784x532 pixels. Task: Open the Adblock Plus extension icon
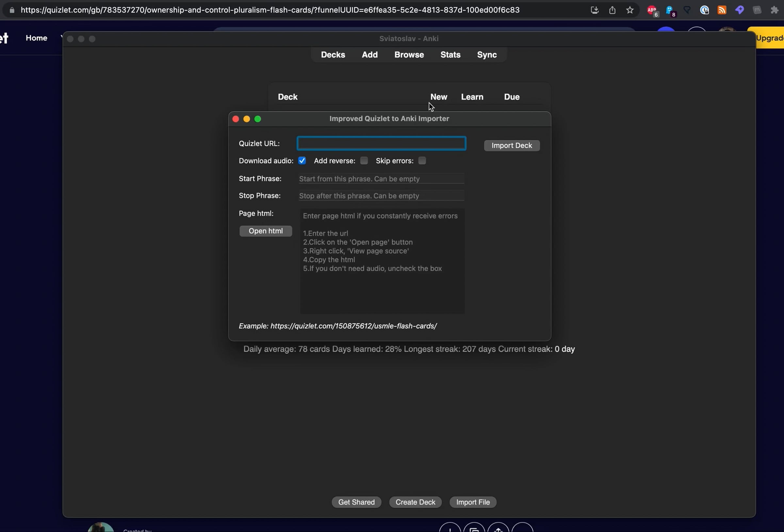[652, 11]
